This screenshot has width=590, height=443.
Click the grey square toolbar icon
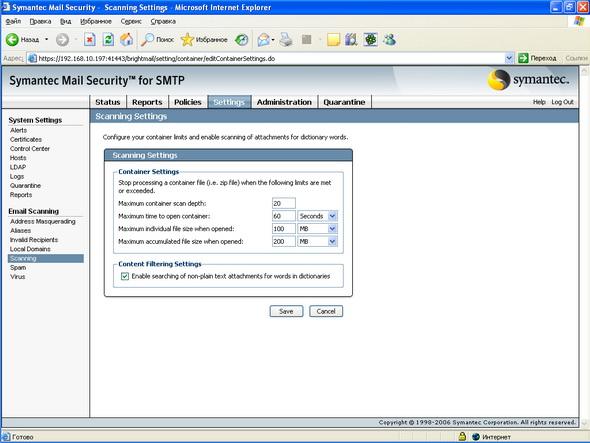tap(307, 40)
